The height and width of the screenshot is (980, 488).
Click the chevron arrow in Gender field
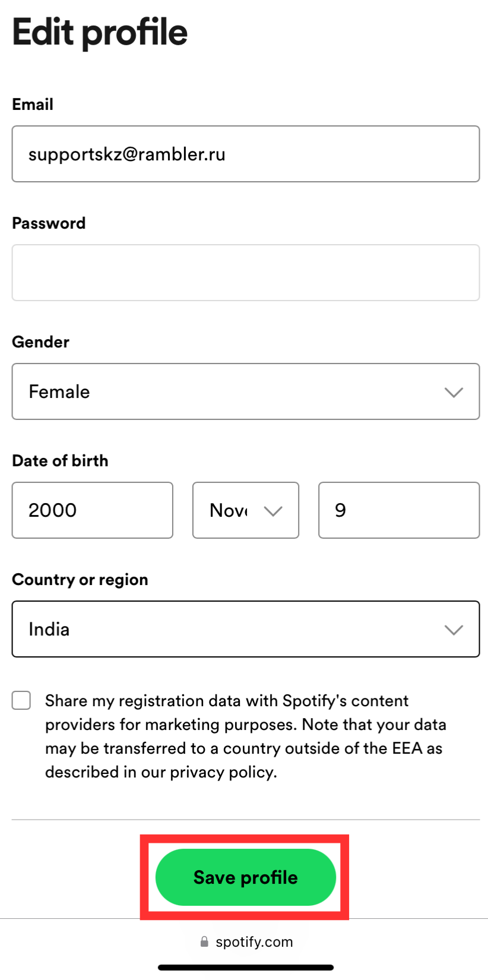(454, 392)
